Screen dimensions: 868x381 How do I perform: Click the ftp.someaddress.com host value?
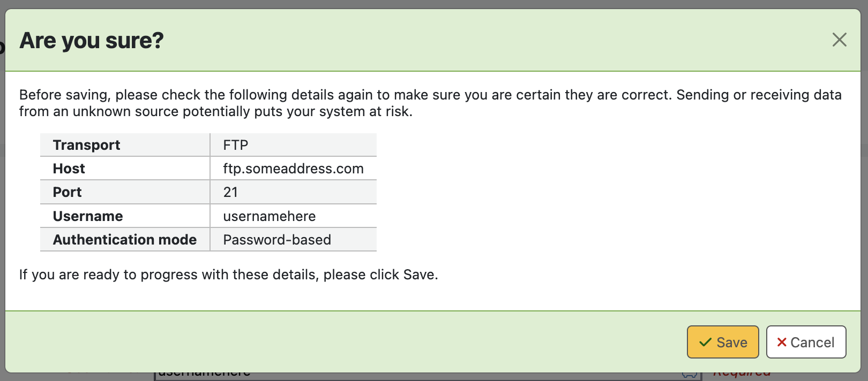click(x=293, y=169)
